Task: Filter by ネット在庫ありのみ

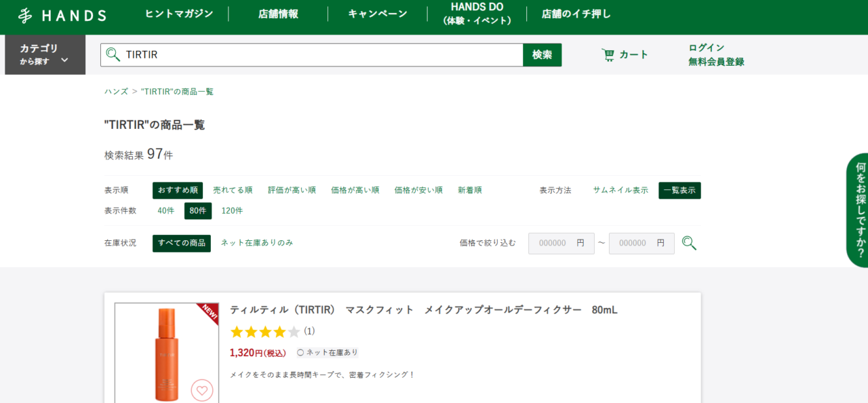Action: (x=257, y=243)
